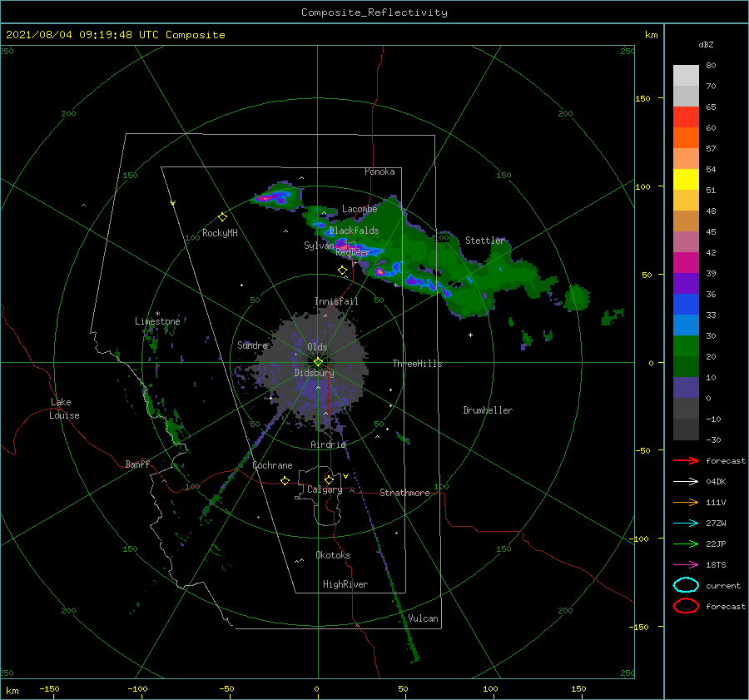Screen dimensions: 749x700
Task: Select the red swatch between 65 and 60 dBZ
Action: (686, 117)
